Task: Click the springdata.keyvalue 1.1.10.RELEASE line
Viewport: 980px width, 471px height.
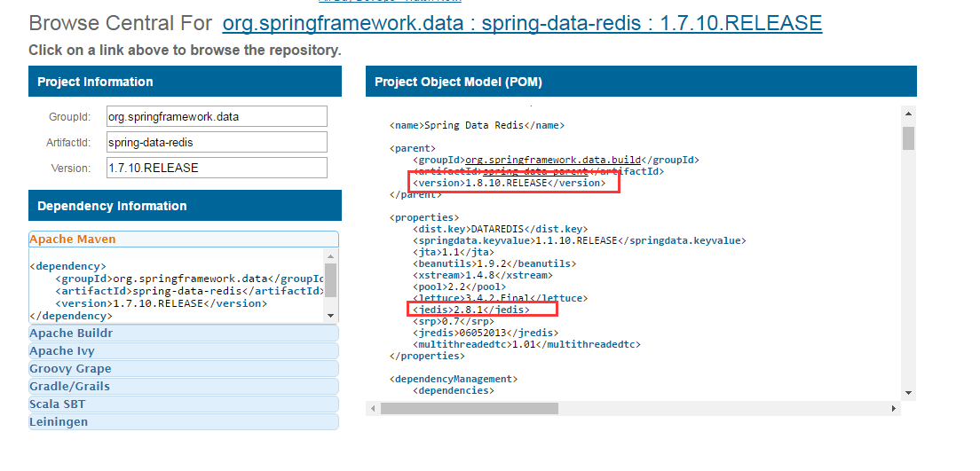Action: (x=580, y=240)
